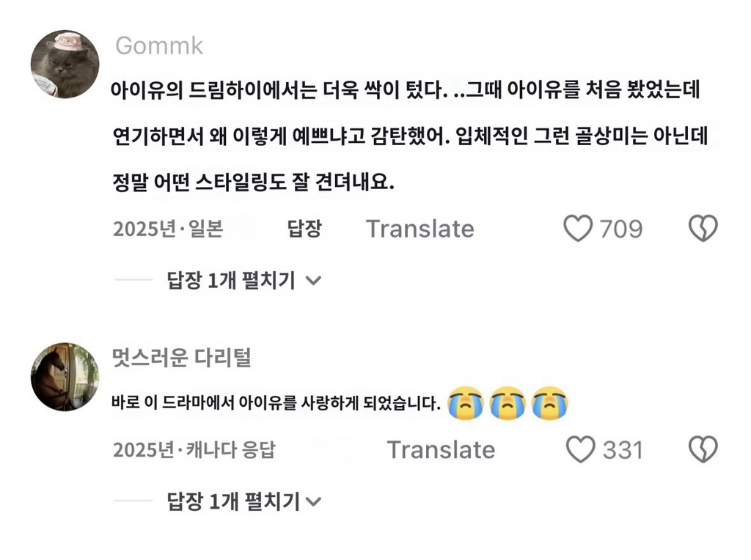Click Translate under the second comment
This screenshot has height=560, width=751.
point(442,449)
